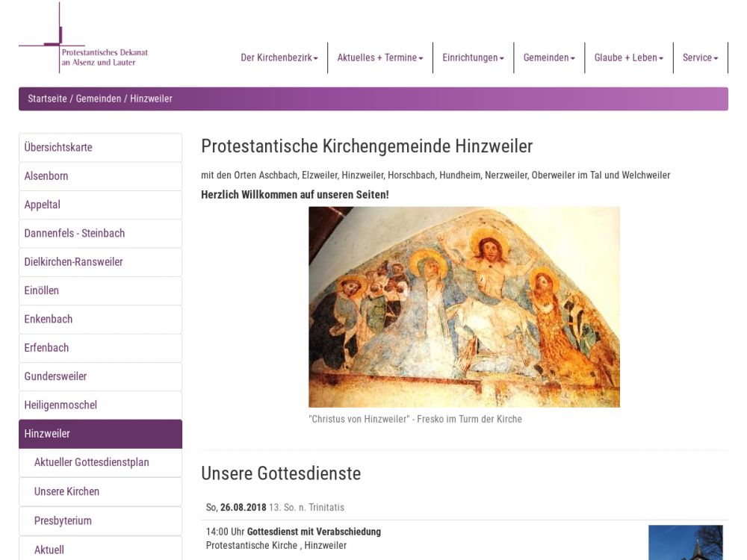This screenshot has width=747, height=560.
Task: Select the Unsere Kirchen subpage
Action: pos(101,491)
